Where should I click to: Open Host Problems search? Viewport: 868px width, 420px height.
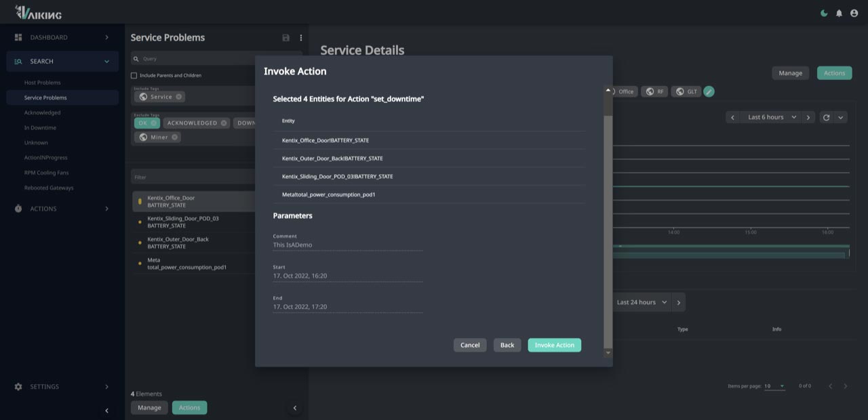42,83
